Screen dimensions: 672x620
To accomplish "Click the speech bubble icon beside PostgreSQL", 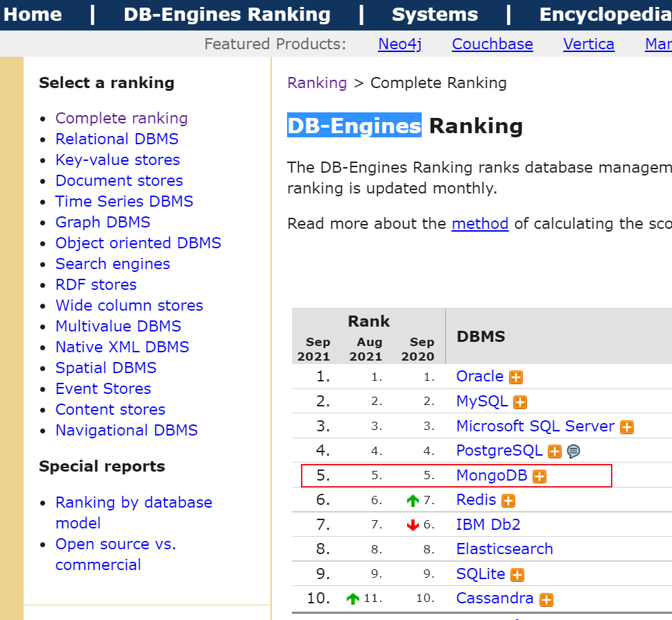I will pyautogui.click(x=574, y=451).
